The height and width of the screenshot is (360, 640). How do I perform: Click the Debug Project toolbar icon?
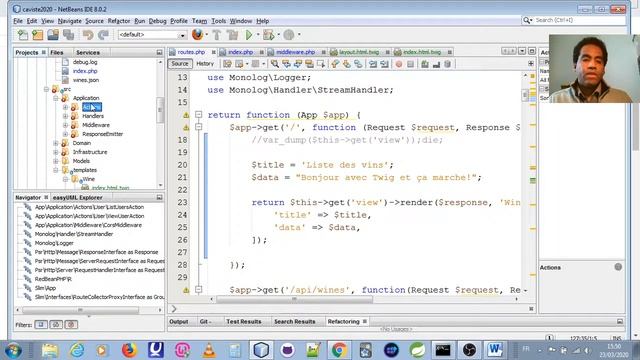pos(269,35)
